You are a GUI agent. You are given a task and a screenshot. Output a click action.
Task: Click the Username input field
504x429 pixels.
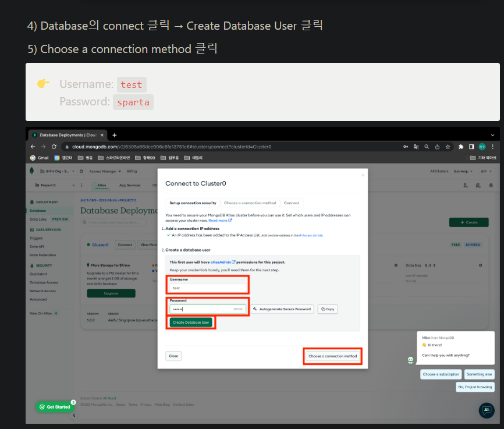(208, 288)
